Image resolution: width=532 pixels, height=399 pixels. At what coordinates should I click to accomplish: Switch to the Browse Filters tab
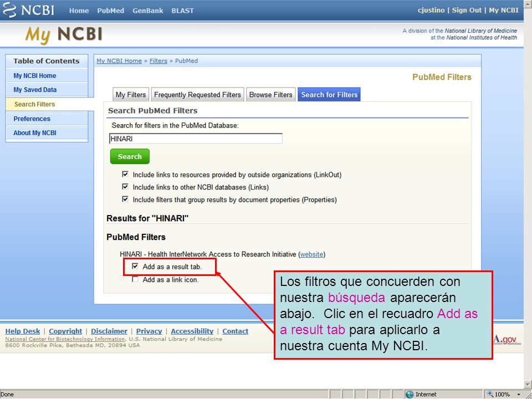[x=271, y=95]
